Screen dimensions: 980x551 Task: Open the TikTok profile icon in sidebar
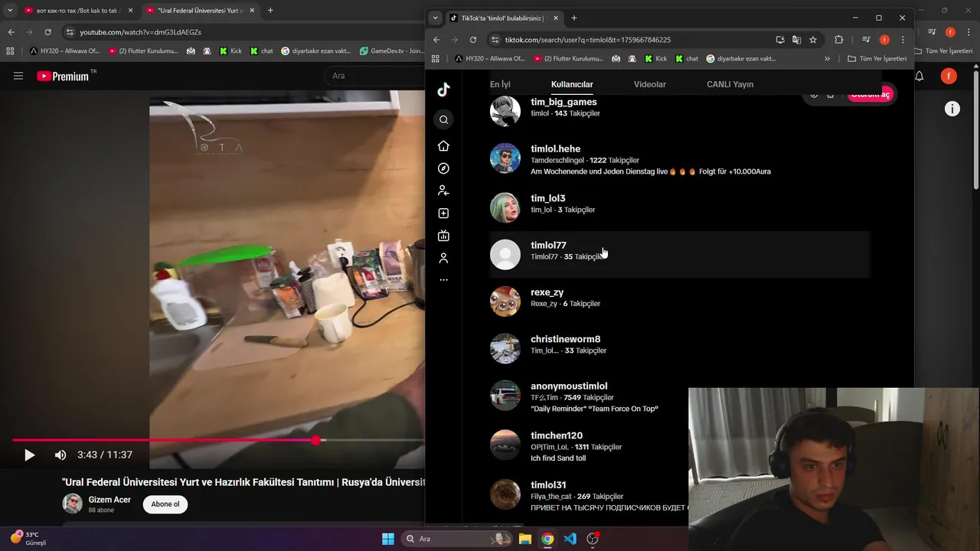tap(443, 258)
